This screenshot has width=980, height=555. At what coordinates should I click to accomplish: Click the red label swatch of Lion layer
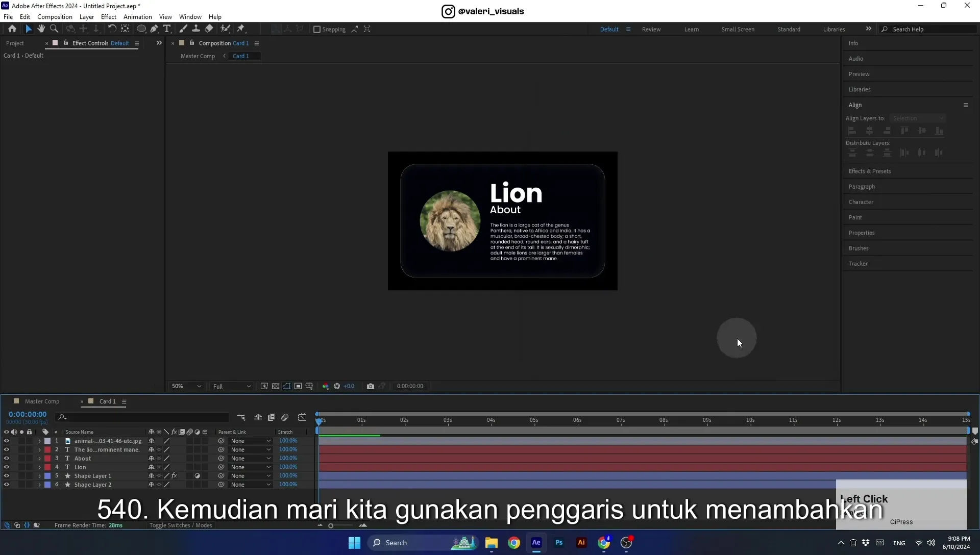point(47,467)
